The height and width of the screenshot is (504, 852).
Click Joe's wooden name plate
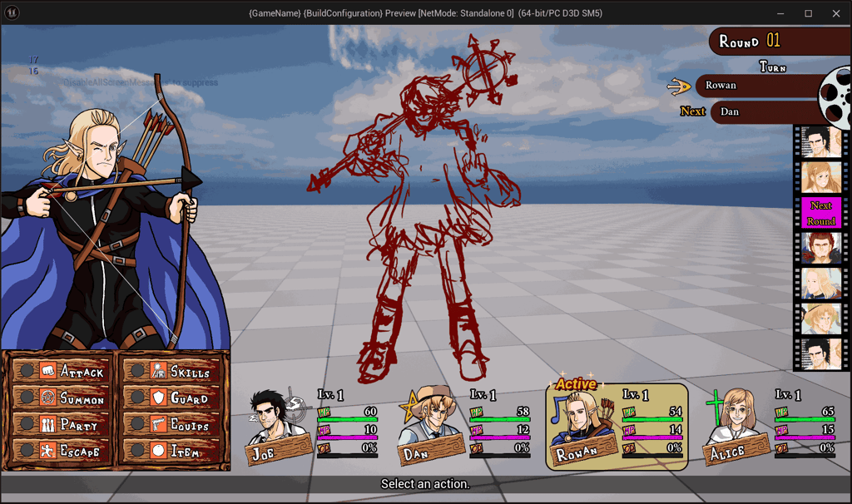click(280, 451)
